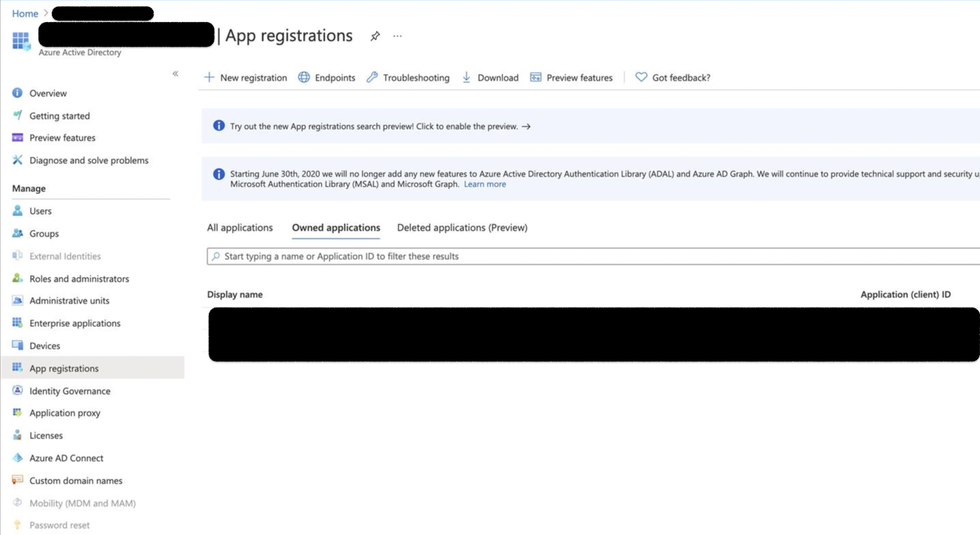Click the Azure Active Directory grid icon
Viewport: 980px width, 535px height.
tap(21, 41)
